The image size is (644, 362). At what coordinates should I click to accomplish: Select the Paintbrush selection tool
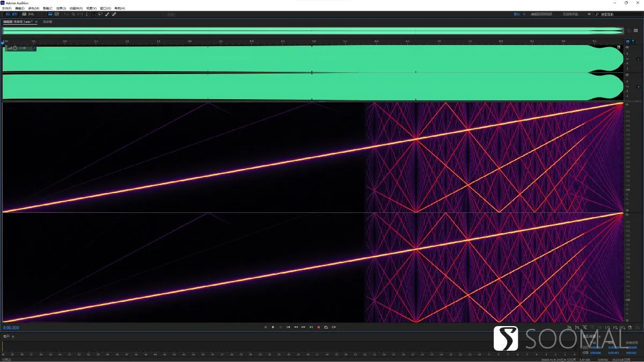point(107,14)
